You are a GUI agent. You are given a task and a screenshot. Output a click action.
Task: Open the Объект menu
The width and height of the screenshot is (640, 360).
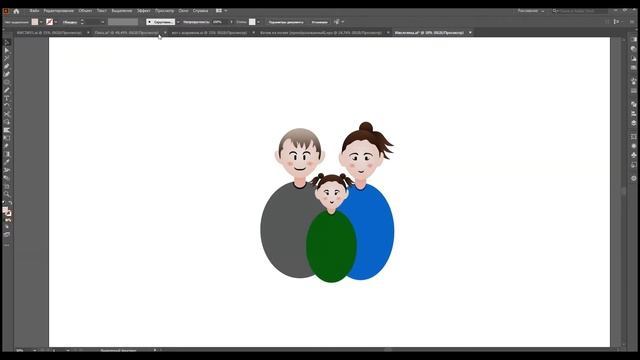85,11
